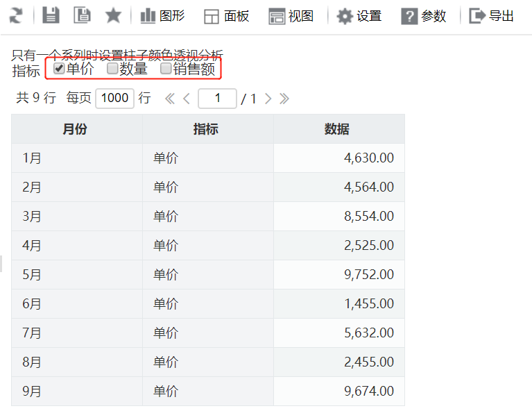
Task: Click the 数据 column header
Action: [x=339, y=129]
